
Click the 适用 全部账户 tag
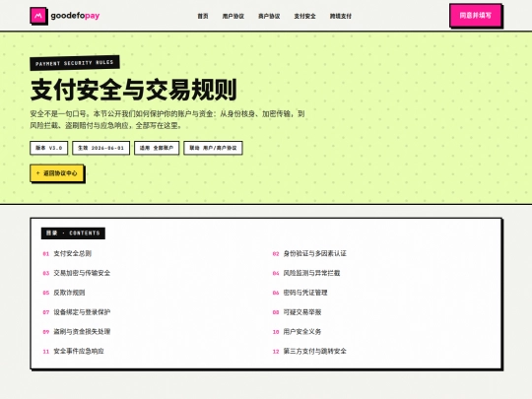point(157,148)
